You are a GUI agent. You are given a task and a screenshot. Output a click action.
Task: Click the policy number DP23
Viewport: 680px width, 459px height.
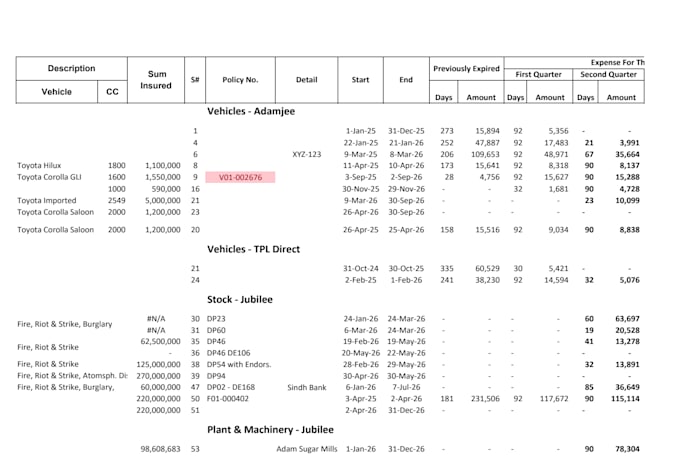coord(216,318)
